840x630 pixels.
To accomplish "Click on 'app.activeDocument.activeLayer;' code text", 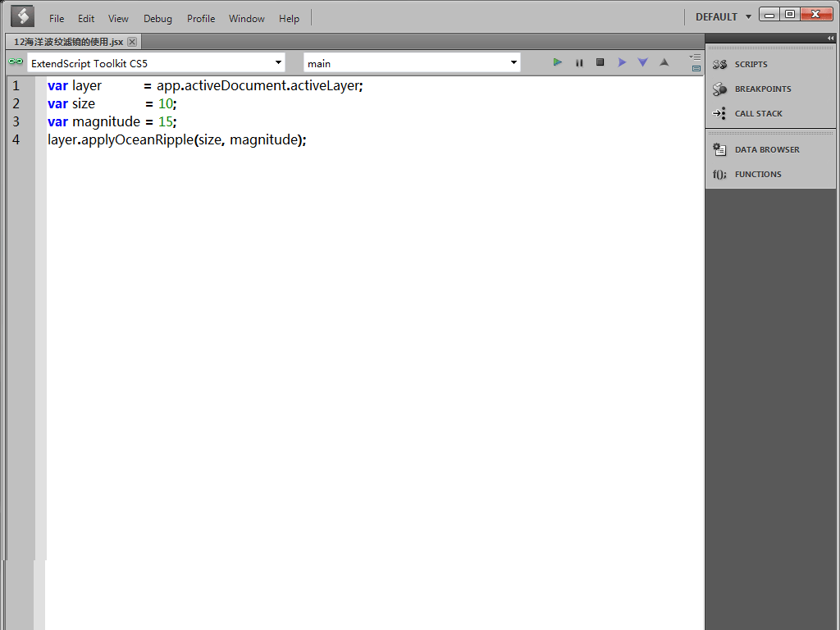I will click(x=260, y=85).
